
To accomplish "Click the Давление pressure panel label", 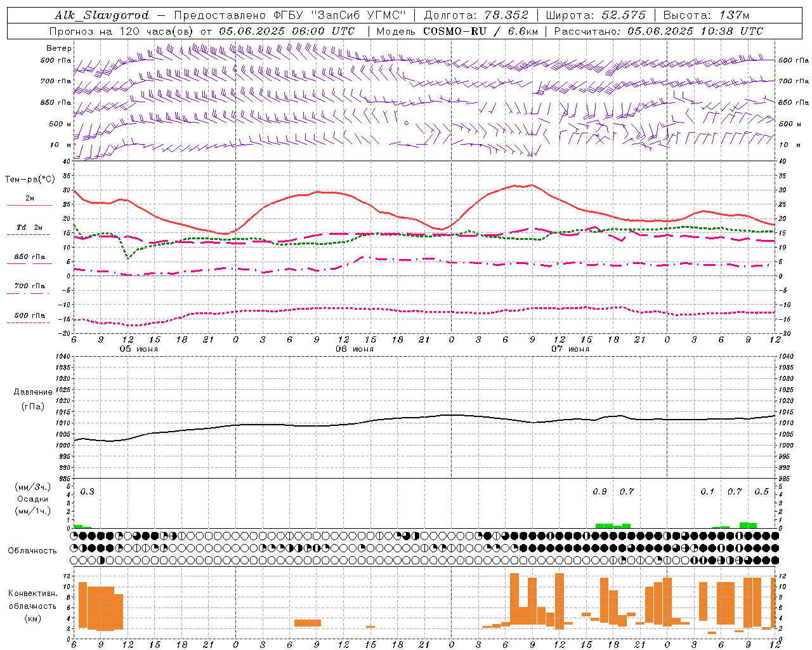I will pos(33,392).
